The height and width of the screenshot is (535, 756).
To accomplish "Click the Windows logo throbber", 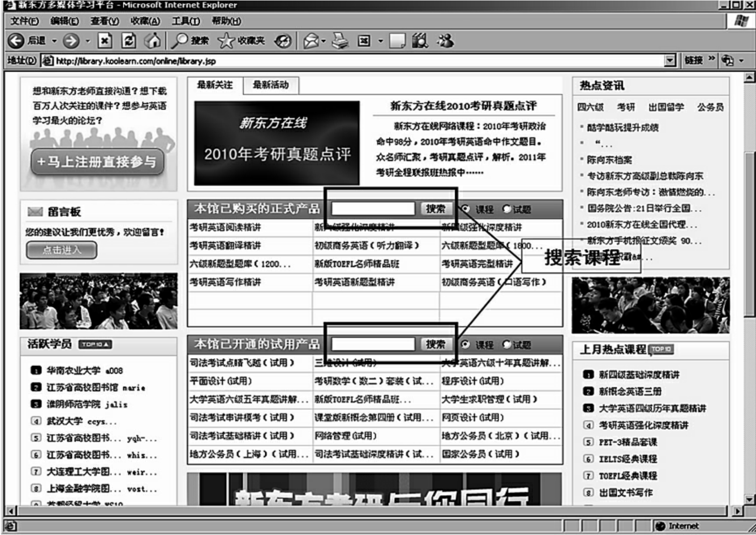I will [x=741, y=21].
